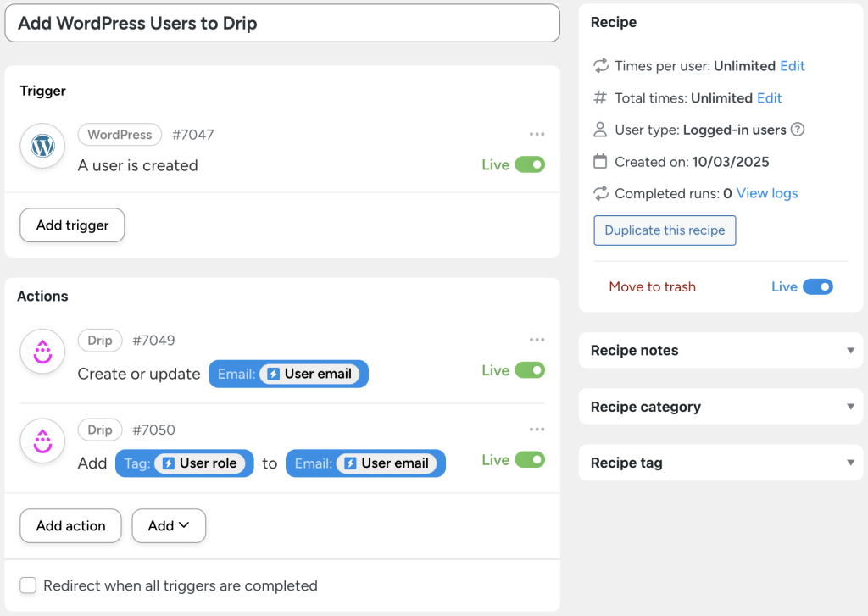
Task: Click the help icon next to Logged-in users
Action: 797,130
